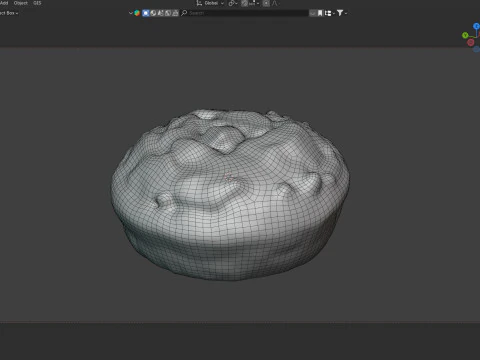Toggle snapping magnet icon

244,3
